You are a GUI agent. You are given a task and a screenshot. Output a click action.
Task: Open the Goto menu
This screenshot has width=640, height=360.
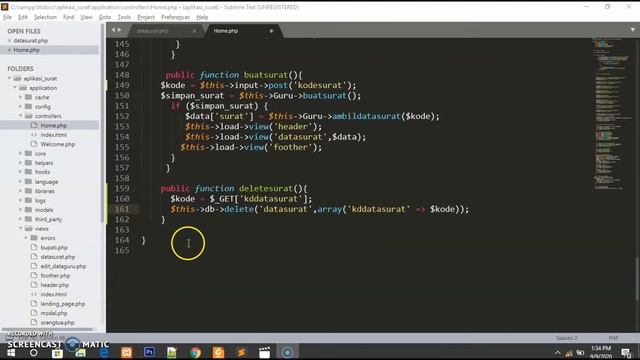(x=105, y=17)
